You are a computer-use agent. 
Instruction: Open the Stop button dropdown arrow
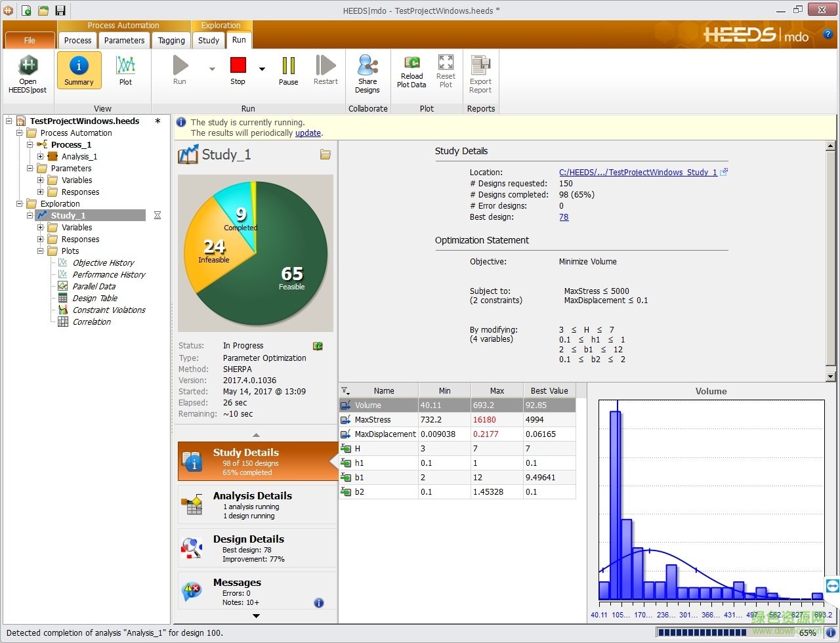pos(262,69)
